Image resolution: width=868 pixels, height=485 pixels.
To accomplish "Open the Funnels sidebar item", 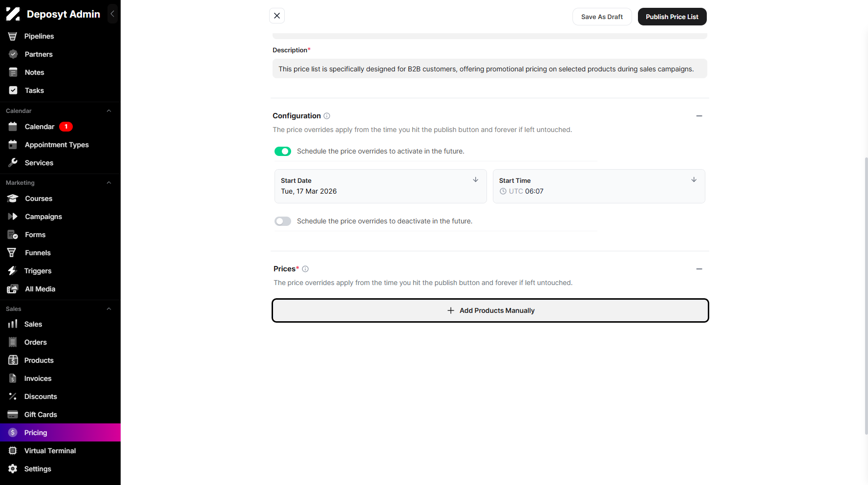I will click(60, 253).
